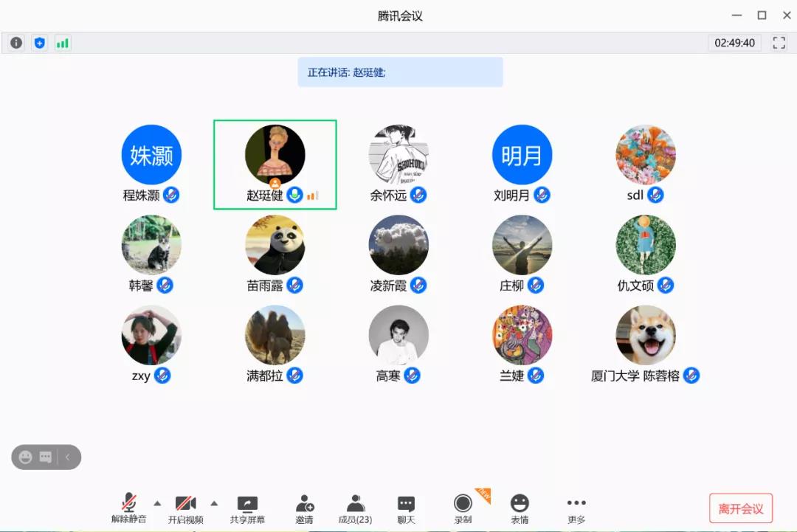This screenshot has height=532, width=797.
Task: Click 程姝灏's muted microphone indicator
Action: [x=171, y=195]
